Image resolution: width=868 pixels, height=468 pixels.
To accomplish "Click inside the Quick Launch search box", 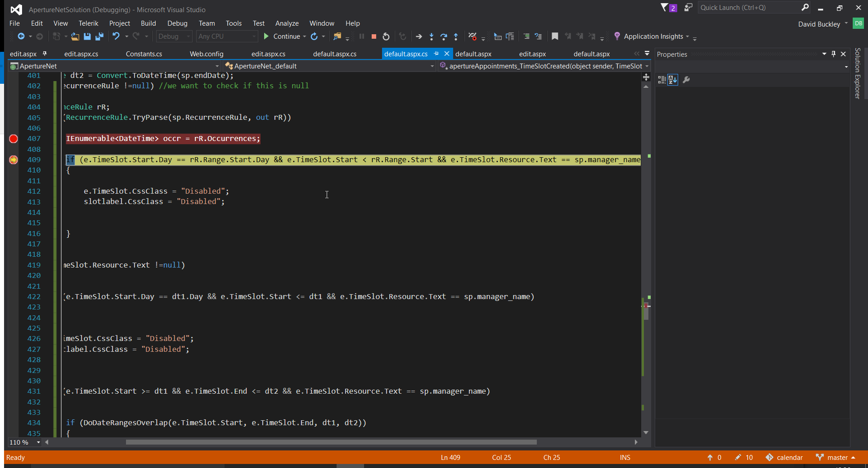I will [x=749, y=8].
